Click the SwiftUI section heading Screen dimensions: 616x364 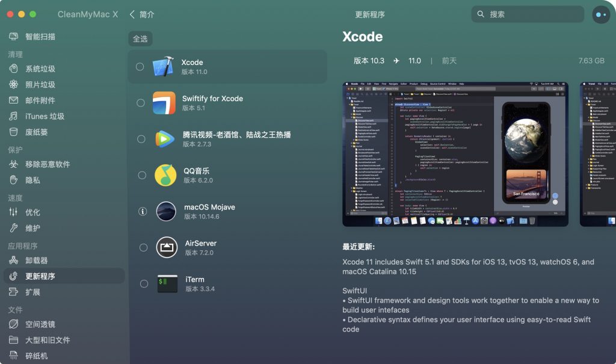click(354, 291)
